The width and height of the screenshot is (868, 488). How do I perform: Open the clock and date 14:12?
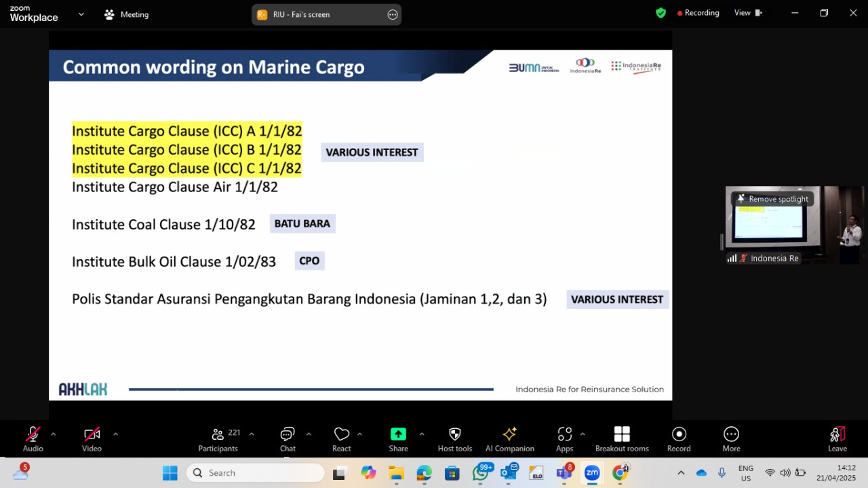(836, 473)
